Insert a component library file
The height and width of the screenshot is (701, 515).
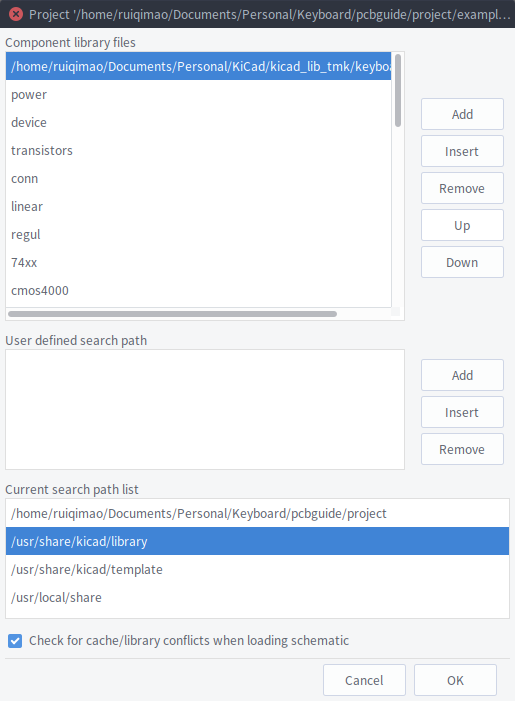tap(462, 152)
